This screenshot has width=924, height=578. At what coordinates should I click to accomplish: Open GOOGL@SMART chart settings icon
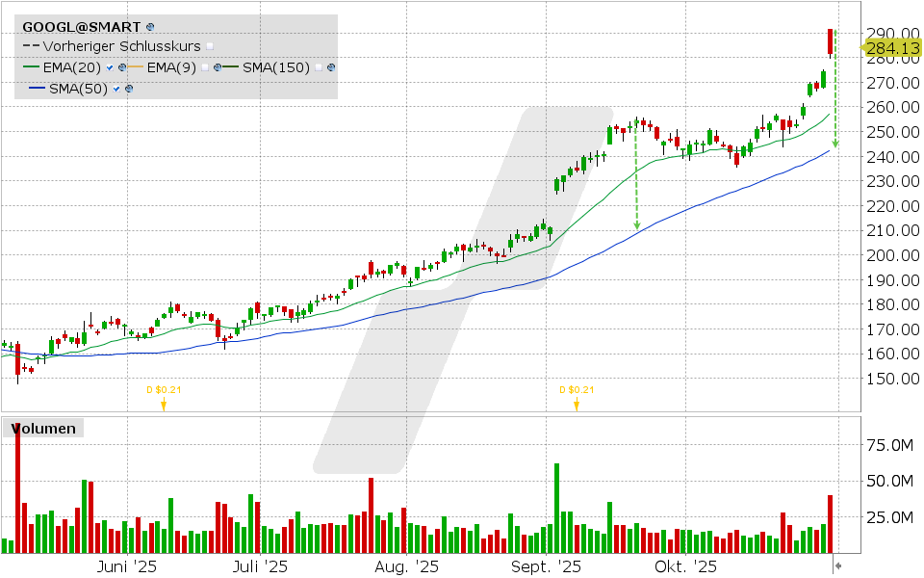click(x=151, y=27)
